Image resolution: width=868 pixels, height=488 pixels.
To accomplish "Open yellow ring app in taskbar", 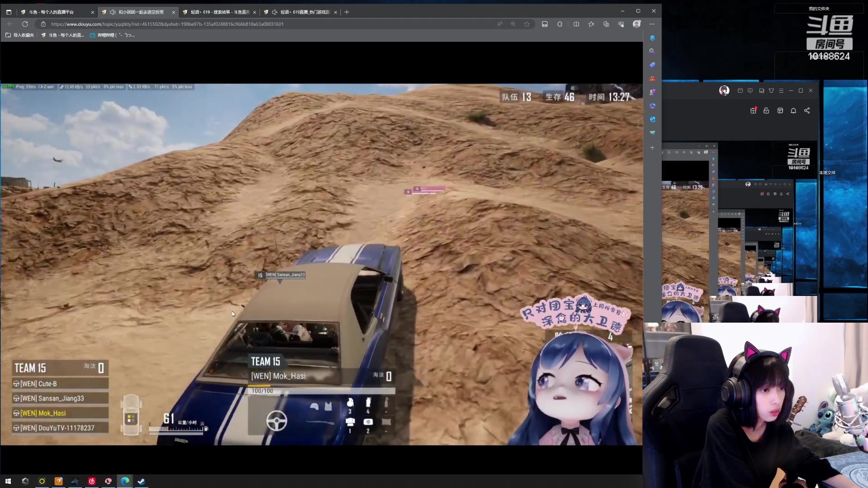I will (x=42, y=481).
